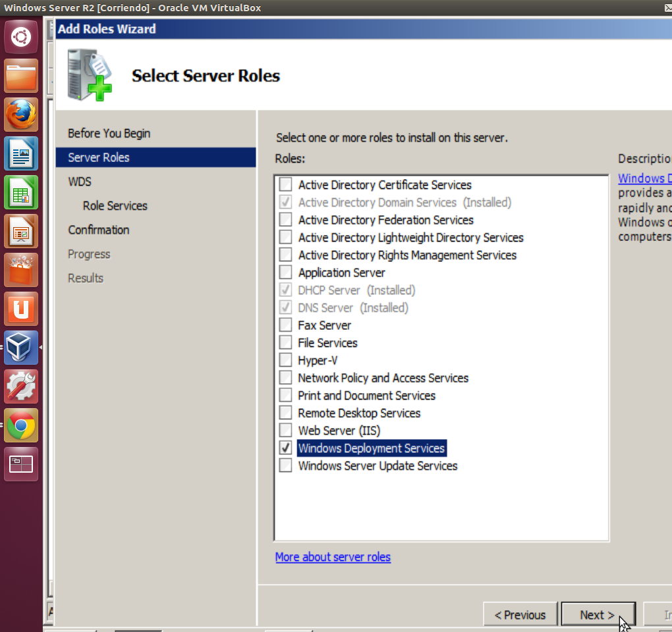Open the Ubuntu Dash home icon

21,37
